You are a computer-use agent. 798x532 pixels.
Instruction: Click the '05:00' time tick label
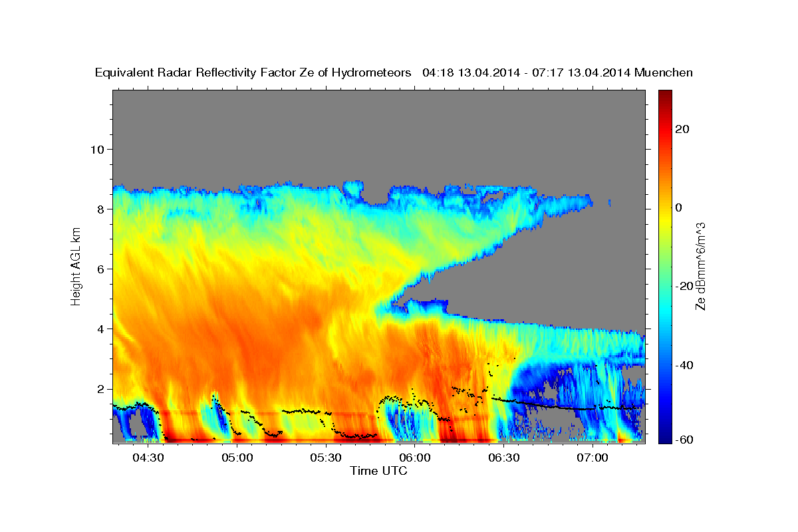[x=237, y=458]
